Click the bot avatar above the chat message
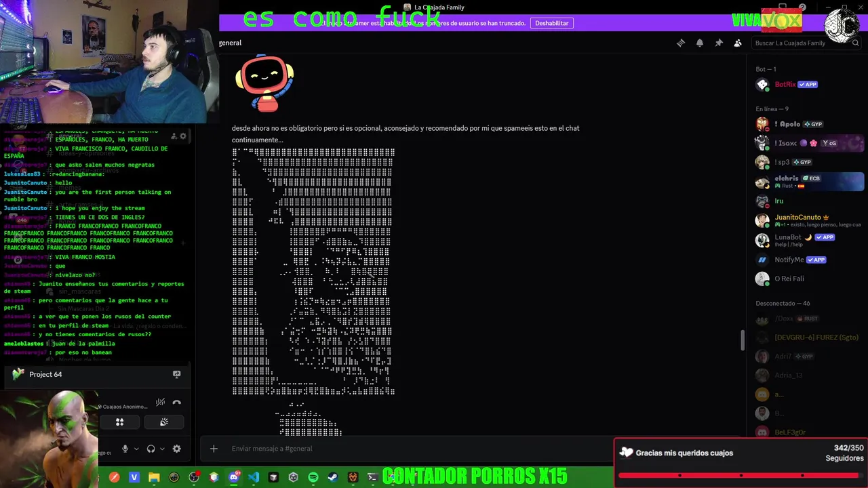 click(264, 83)
